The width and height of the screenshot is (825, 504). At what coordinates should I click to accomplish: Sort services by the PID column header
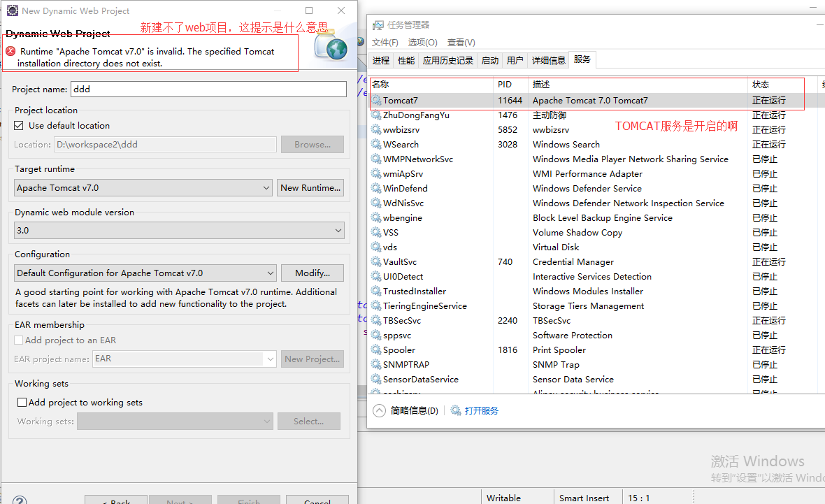point(510,85)
